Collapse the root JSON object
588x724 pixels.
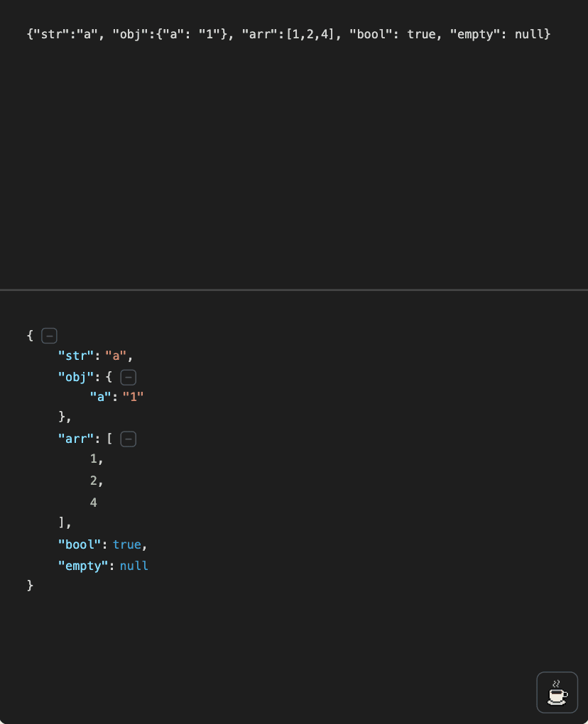coord(49,335)
